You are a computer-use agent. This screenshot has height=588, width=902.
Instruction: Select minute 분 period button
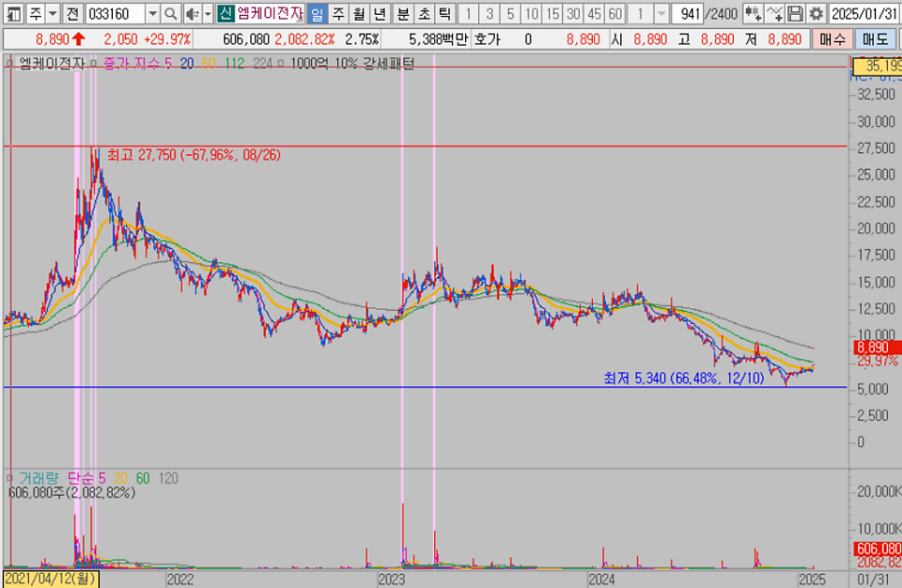(x=403, y=13)
